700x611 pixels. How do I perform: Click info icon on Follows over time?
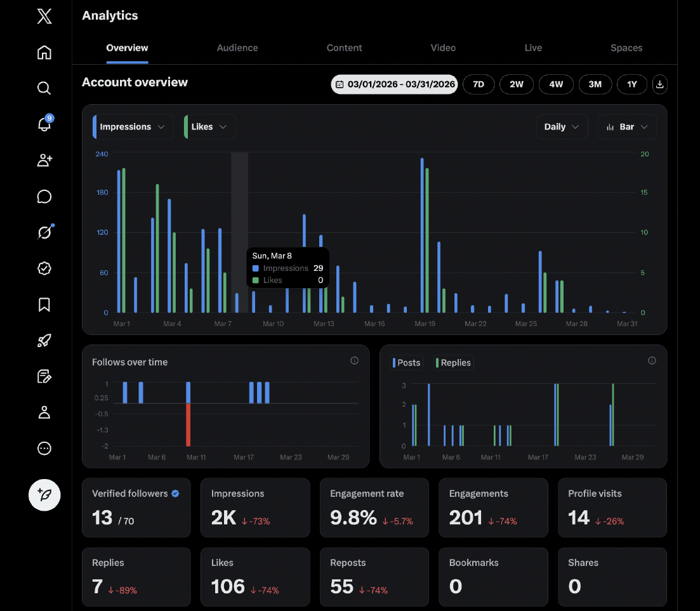(x=354, y=361)
